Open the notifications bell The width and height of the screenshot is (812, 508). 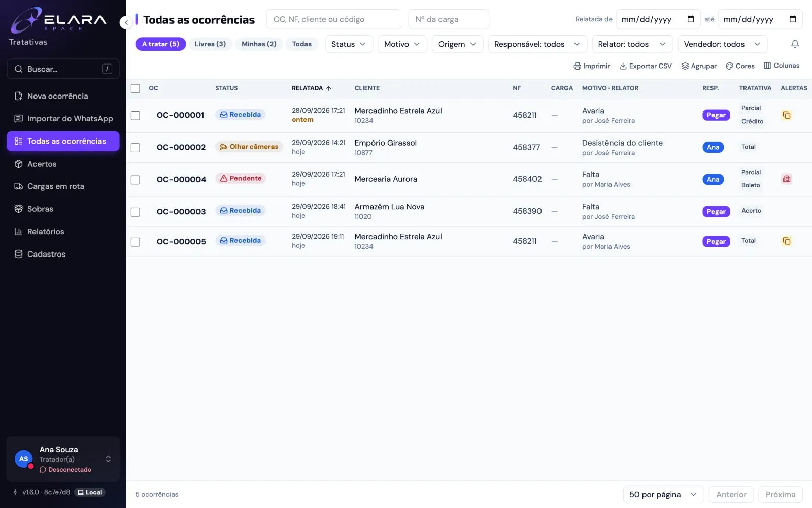tap(795, 44)
